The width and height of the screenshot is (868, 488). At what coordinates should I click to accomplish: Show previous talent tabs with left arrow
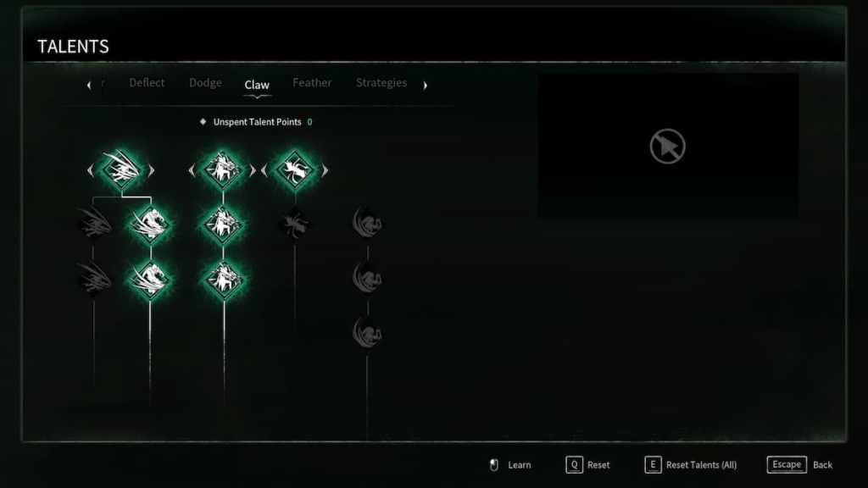point(89,86)
